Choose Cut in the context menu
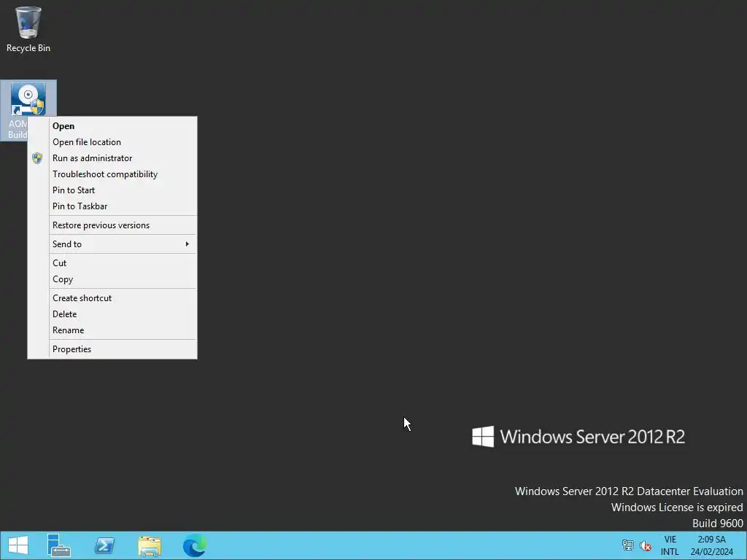 (112, 262)
